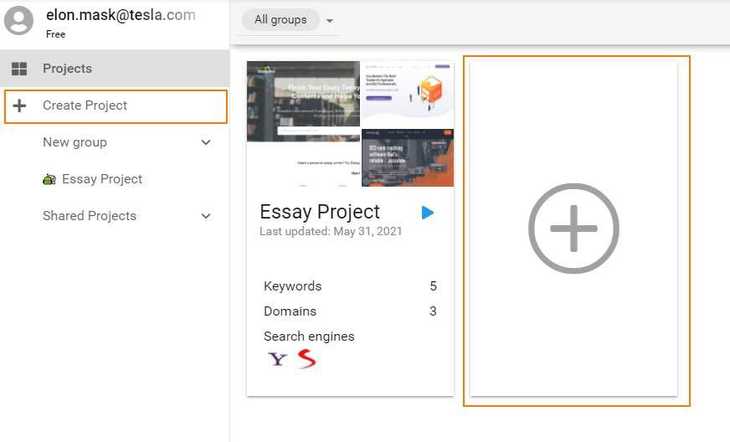
Task: Click the Essay Project icon in sidebar
Action: pos(49,179)
